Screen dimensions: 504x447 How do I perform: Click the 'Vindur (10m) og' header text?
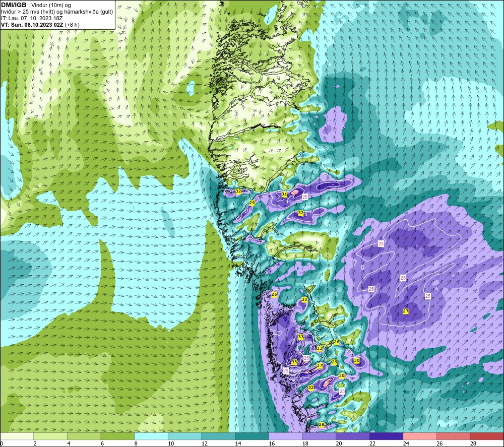(x=51, y=6)
